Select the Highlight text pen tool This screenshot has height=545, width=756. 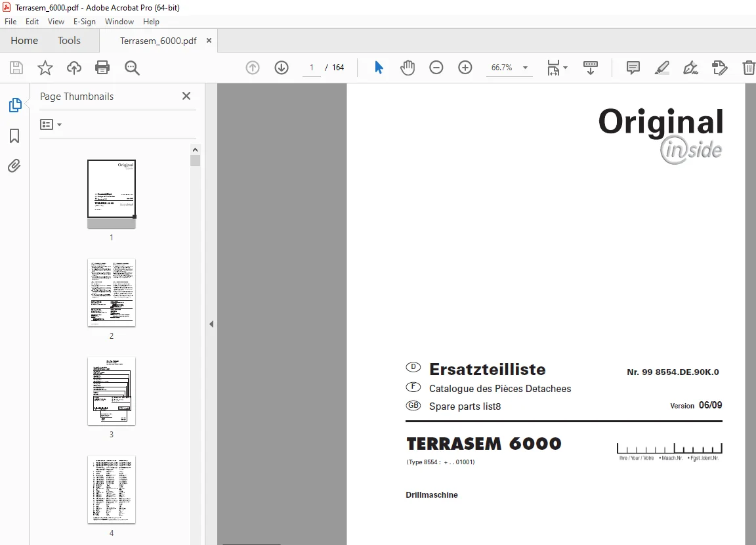tap(662, 68)
